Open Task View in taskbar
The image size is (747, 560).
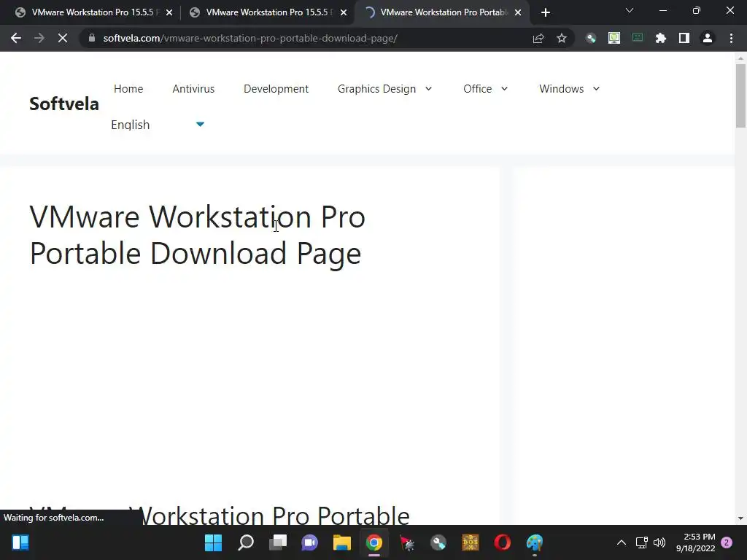point(278,542)
